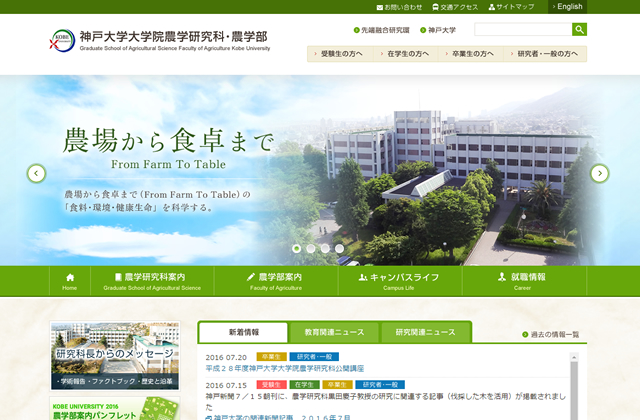Click 卒業生 tag on 2016 07.20 entry

(271, 357)
